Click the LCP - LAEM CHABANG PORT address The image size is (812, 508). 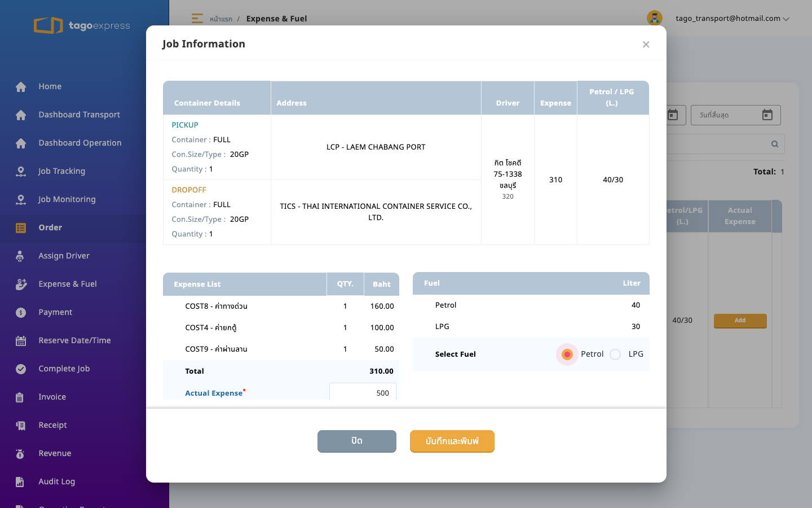tap(376, 147)
